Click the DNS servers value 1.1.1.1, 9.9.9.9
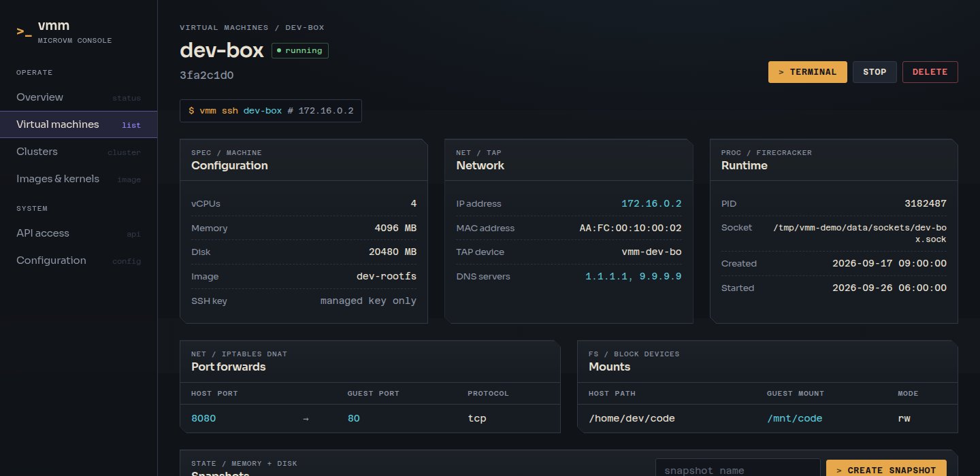 pos(634,277)
